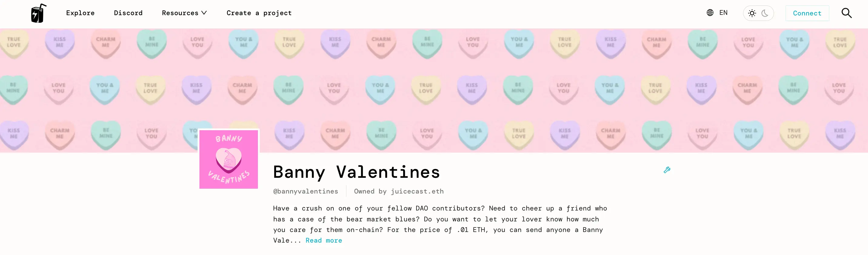Click the globe language icon
The width and height of the screenshot is (868, 255).
tap(710, 13)
